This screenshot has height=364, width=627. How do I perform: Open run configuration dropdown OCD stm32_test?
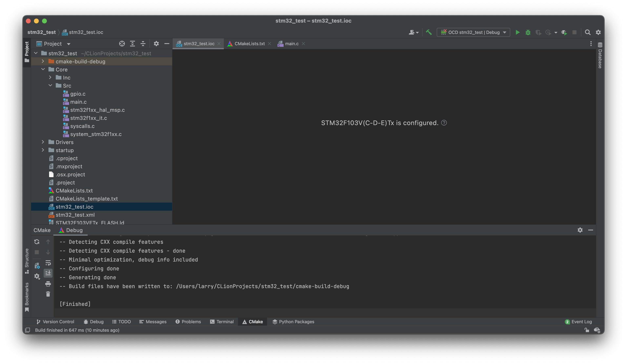473,32
